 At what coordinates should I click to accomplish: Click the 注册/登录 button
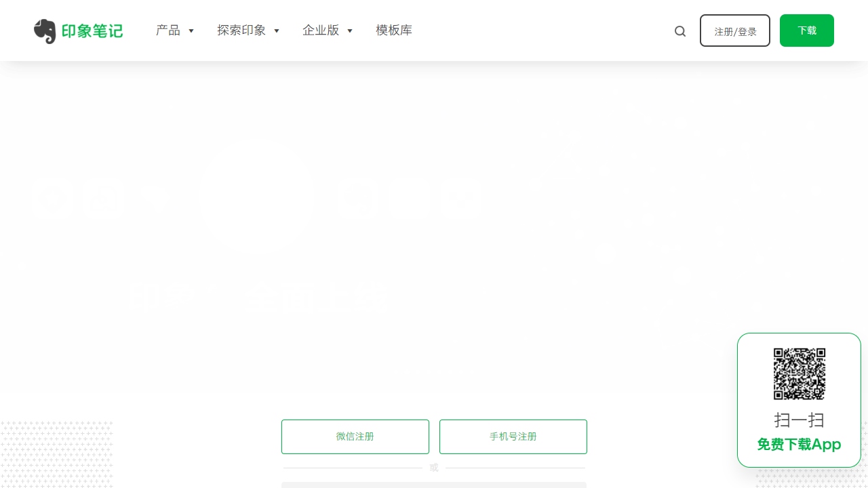[735, 30]
